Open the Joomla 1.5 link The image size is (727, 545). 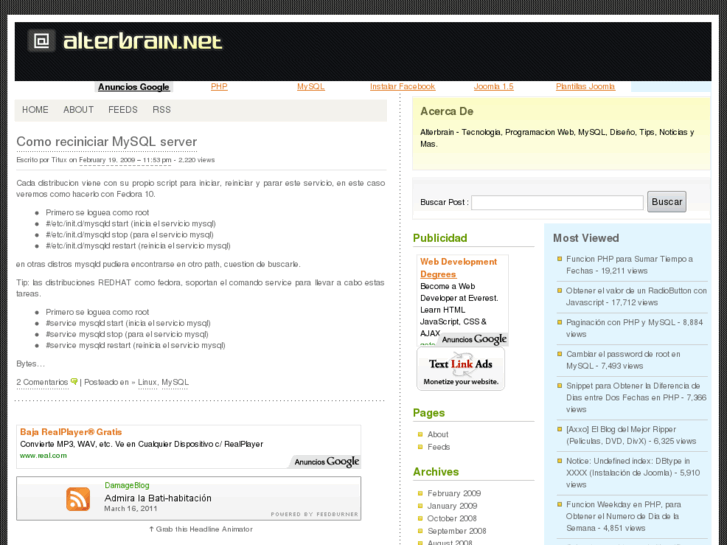pos(493,87)
